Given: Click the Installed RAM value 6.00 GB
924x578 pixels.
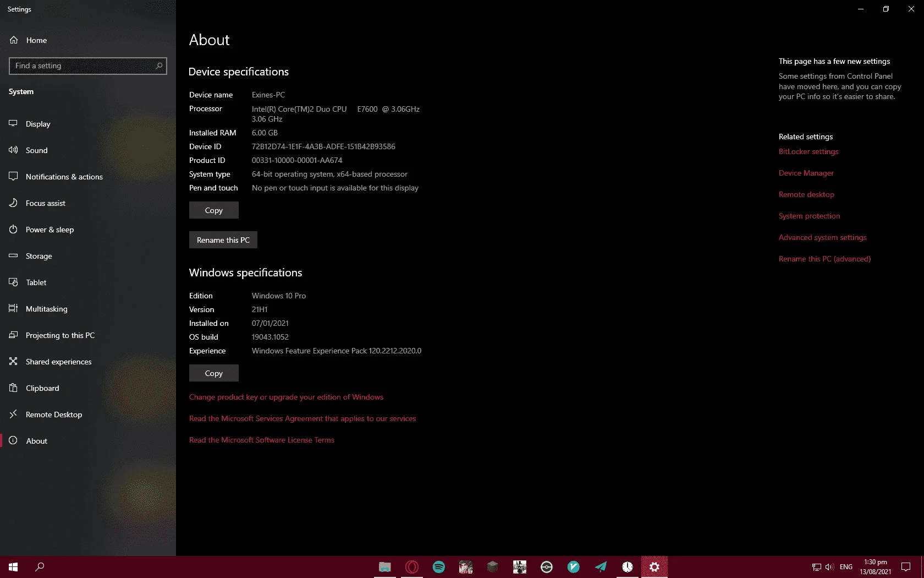Looking at the screenshot, I should 265,133.
